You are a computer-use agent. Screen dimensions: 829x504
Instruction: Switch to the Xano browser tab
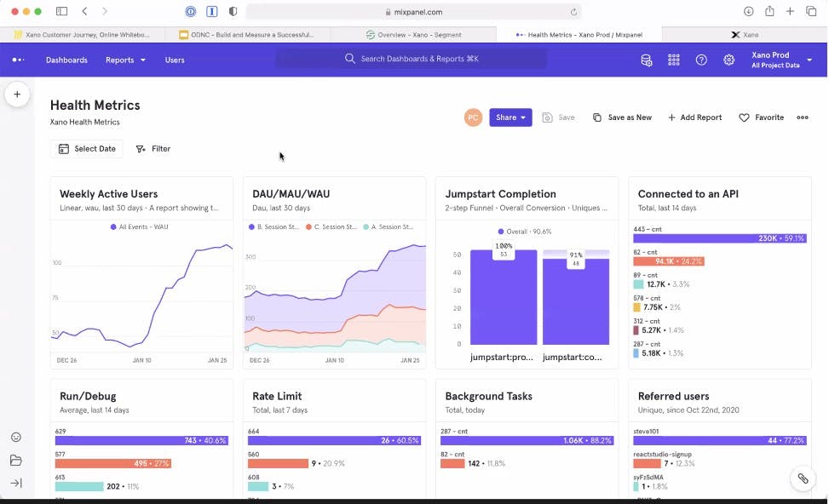click(745, 34)
